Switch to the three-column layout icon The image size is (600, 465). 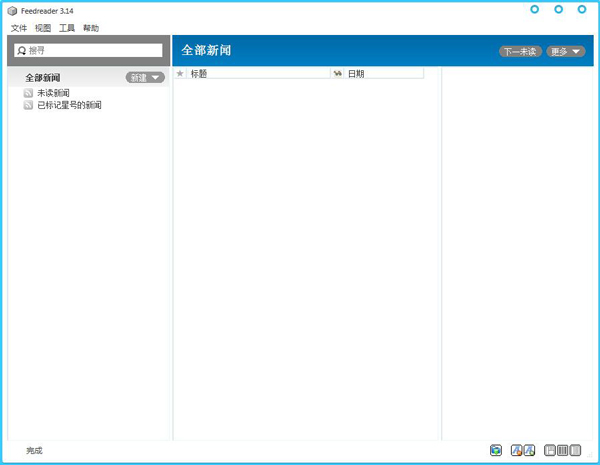coord(562,450)
